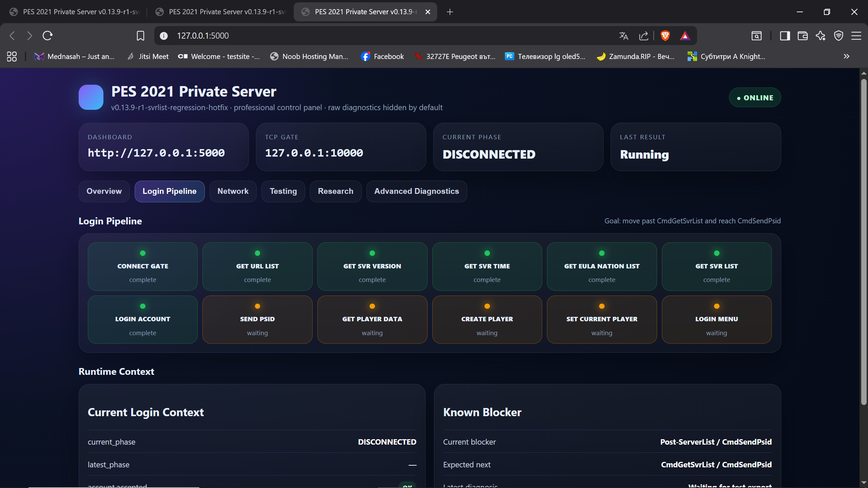Open the tab search icon in toolbar

pyautogui.click(x=756, y=36)
